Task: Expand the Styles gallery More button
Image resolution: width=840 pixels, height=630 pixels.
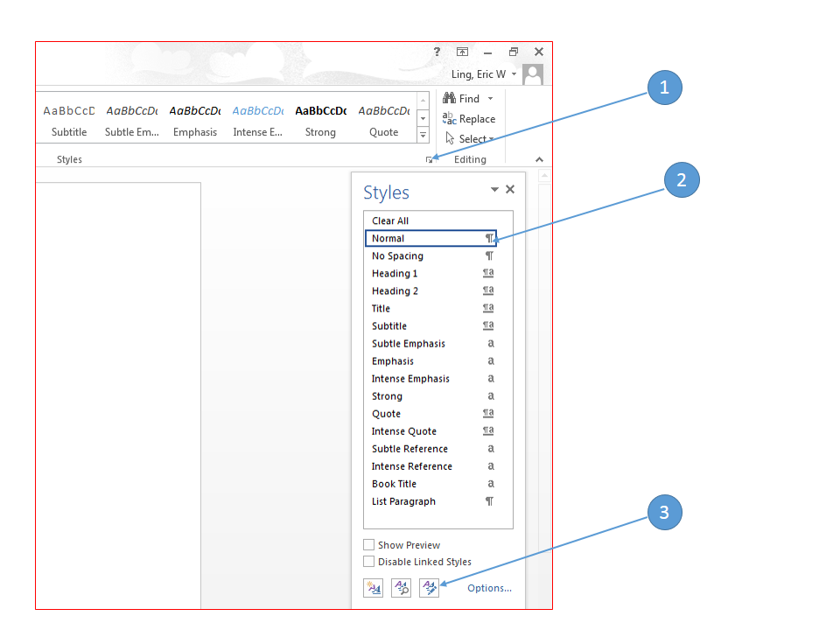Action: click(x=423, y=135)
